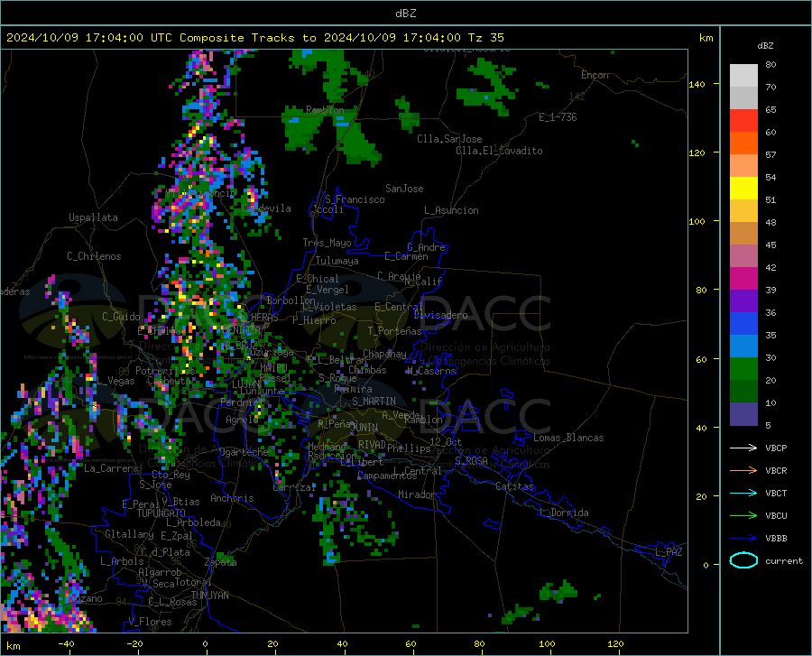Select the indigo 5-10 dBZ legend swatch
The width and height of the screenshot is (812, 656).
pyautogui.click(x=743, y=414)
